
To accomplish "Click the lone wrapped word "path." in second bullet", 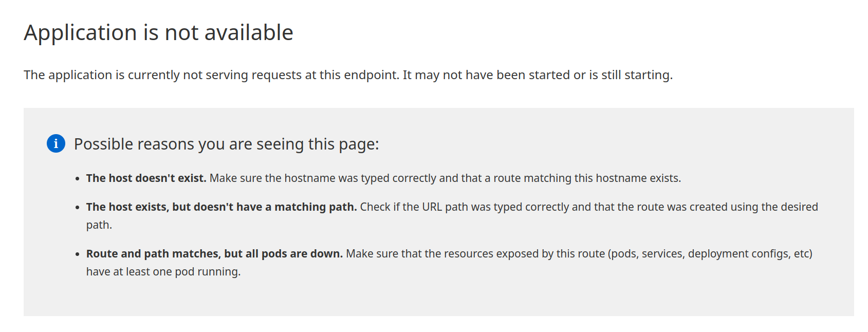I will coord(99,225).
